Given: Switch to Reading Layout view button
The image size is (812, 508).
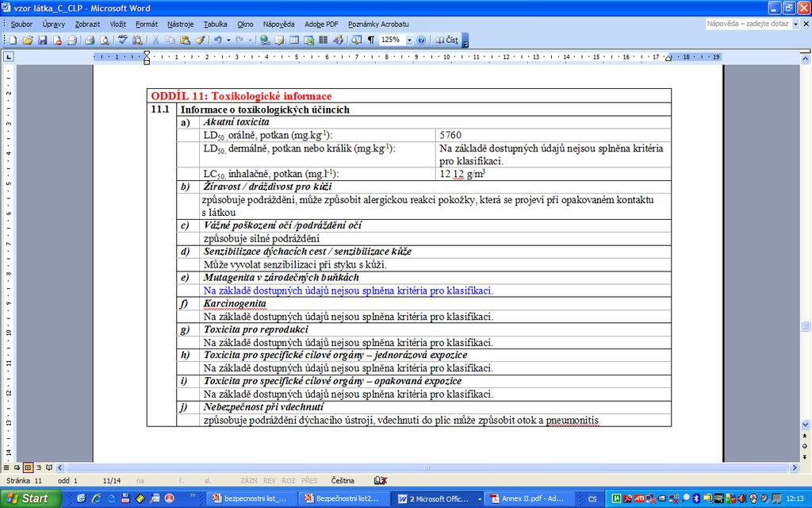Looking at the screenshot, I should pos(49,467).
